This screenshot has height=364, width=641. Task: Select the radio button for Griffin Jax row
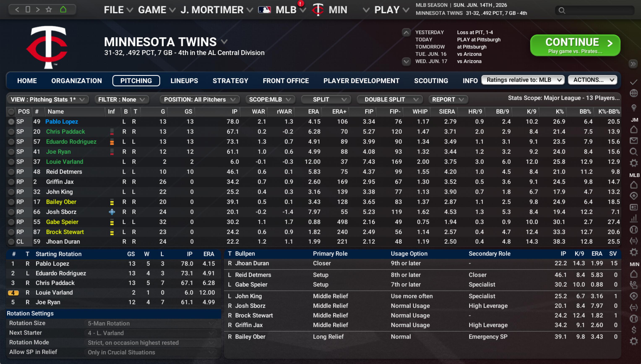pos(11,182)
